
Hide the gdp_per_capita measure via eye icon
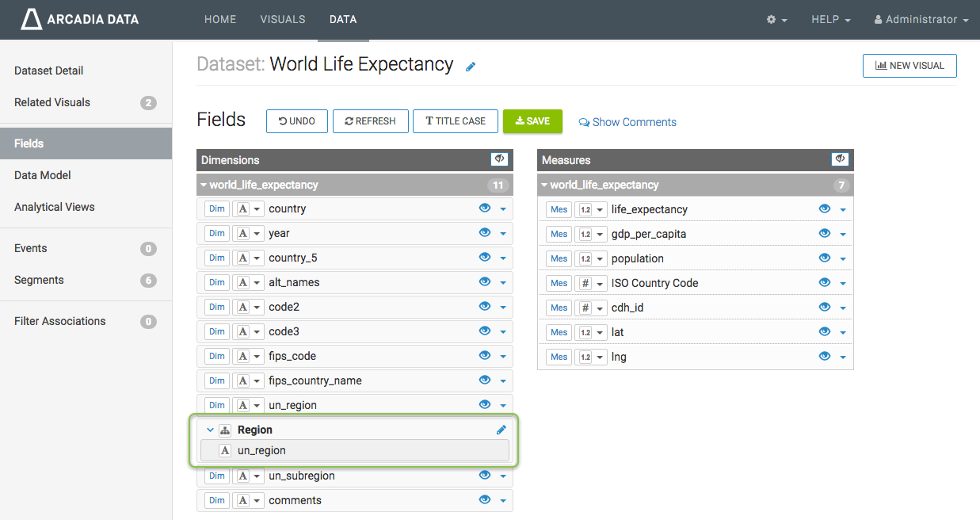point(825,234)
